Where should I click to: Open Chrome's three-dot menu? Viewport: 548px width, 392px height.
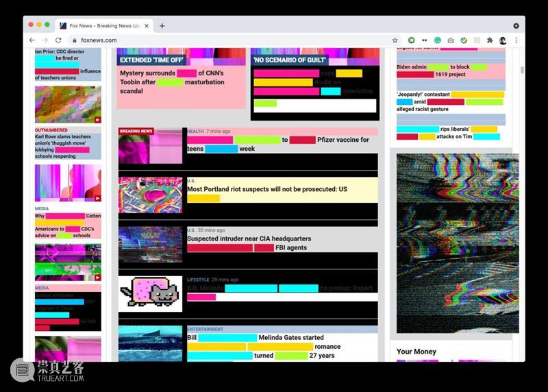(x=516, y=40)
